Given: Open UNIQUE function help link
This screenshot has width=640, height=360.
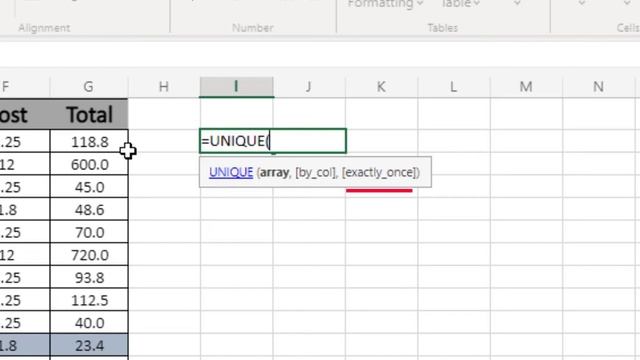Looking at the screenshot, I should coord(231,172).
